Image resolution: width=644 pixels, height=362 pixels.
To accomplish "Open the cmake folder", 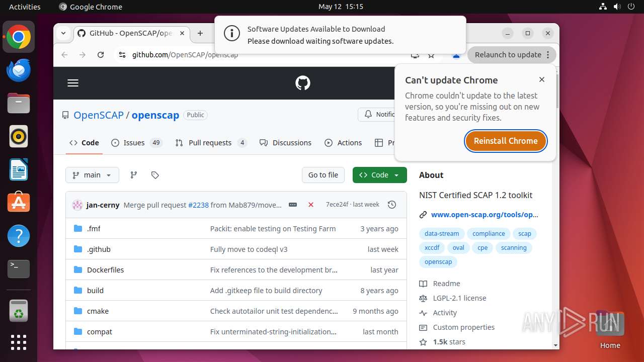I will [x=98, y=311].
